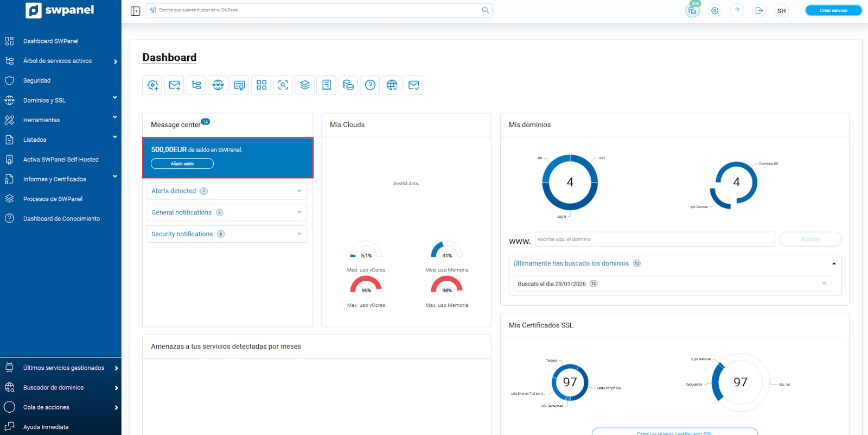Click the logout arrow icon

[759, 11]
